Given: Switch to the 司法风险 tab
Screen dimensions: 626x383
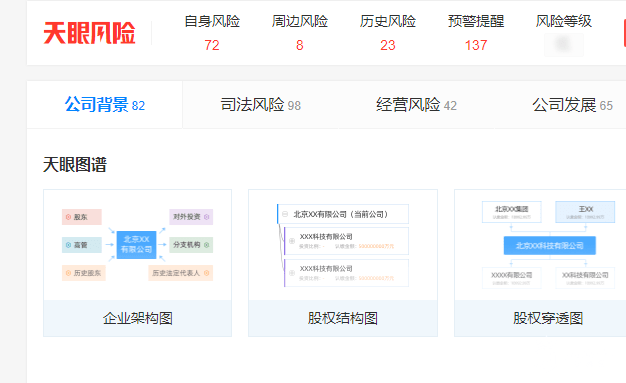Looking at the screenshot, I should click(260, 105).
